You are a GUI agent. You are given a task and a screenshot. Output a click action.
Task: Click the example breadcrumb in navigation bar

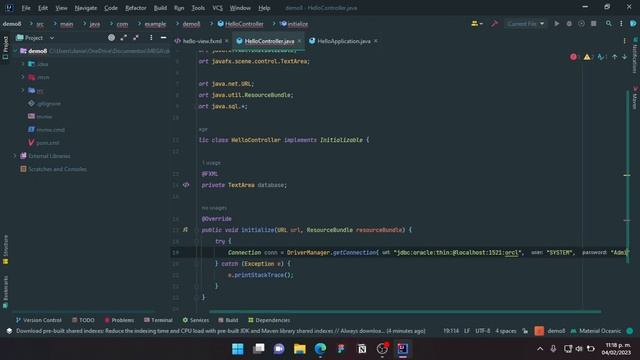tap(155, 24)
